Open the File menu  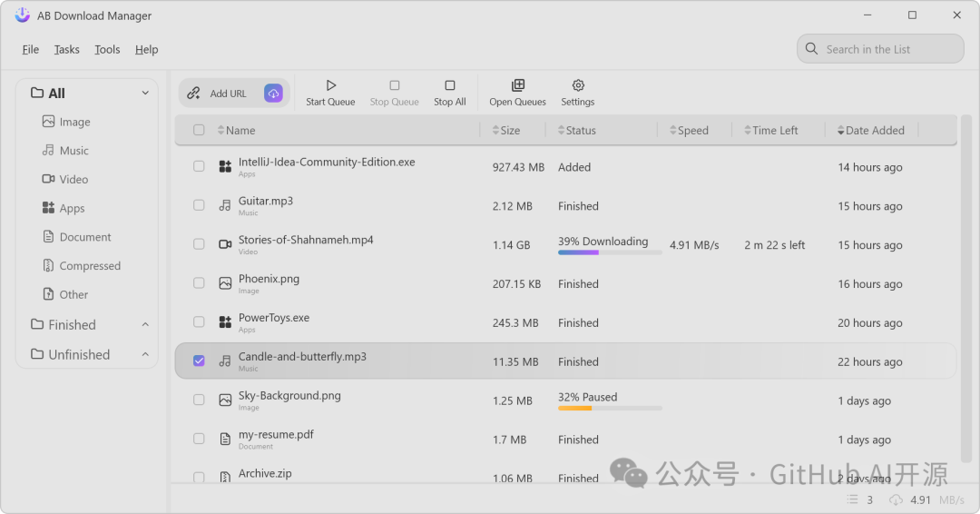[x=31, y=49]
